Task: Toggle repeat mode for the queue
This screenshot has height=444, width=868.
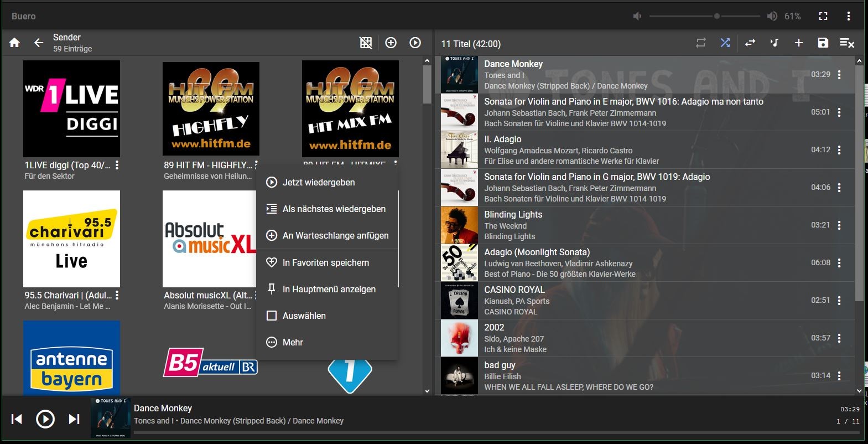Action: point(701,43)
